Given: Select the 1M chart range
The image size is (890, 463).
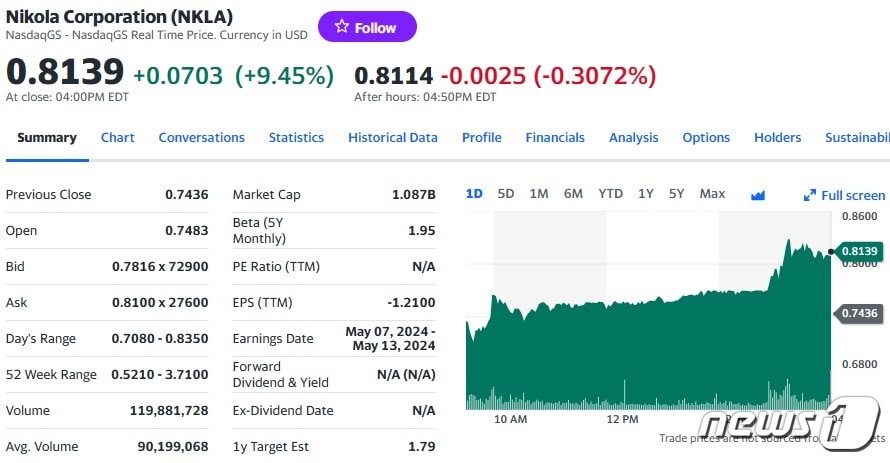Looking at the screenshot, I should click(539, 194).
